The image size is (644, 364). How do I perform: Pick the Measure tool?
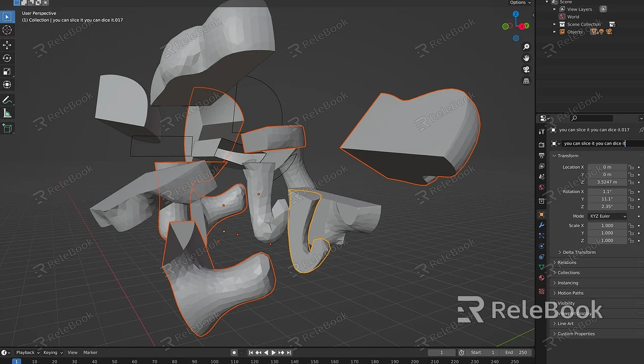[x=7, y=113]
